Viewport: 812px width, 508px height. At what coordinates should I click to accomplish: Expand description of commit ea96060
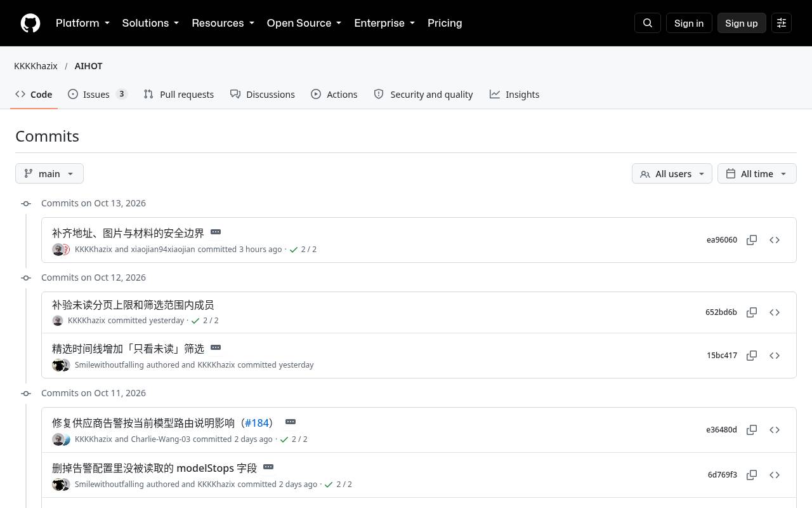coord(216,232)
